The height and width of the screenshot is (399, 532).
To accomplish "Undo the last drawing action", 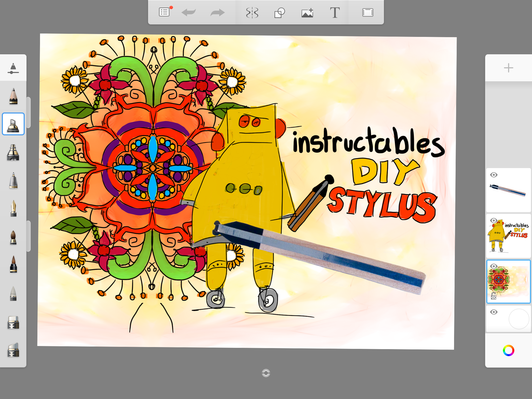I will (189, 12).
